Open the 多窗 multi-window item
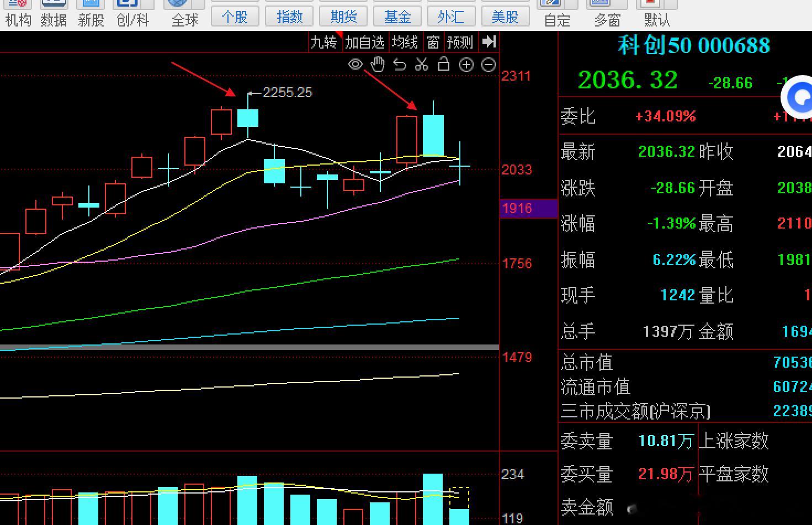 point(607,14)
